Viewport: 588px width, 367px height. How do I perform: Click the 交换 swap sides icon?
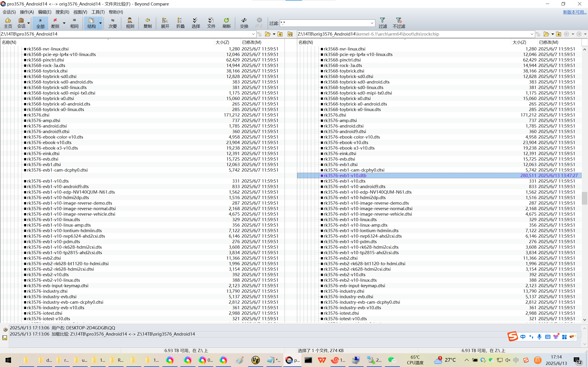[244, 23]
